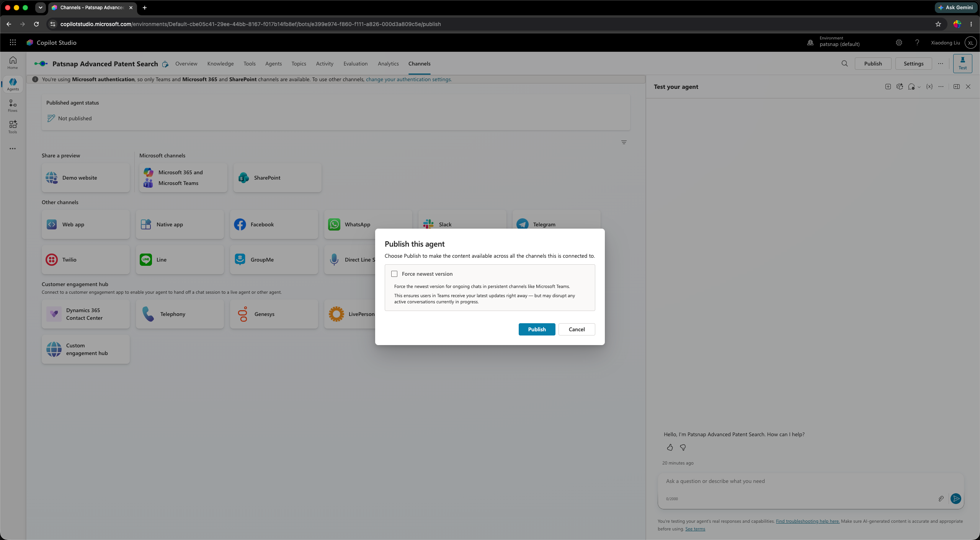Open the Chrome three-dot menu

pos(971,24)
